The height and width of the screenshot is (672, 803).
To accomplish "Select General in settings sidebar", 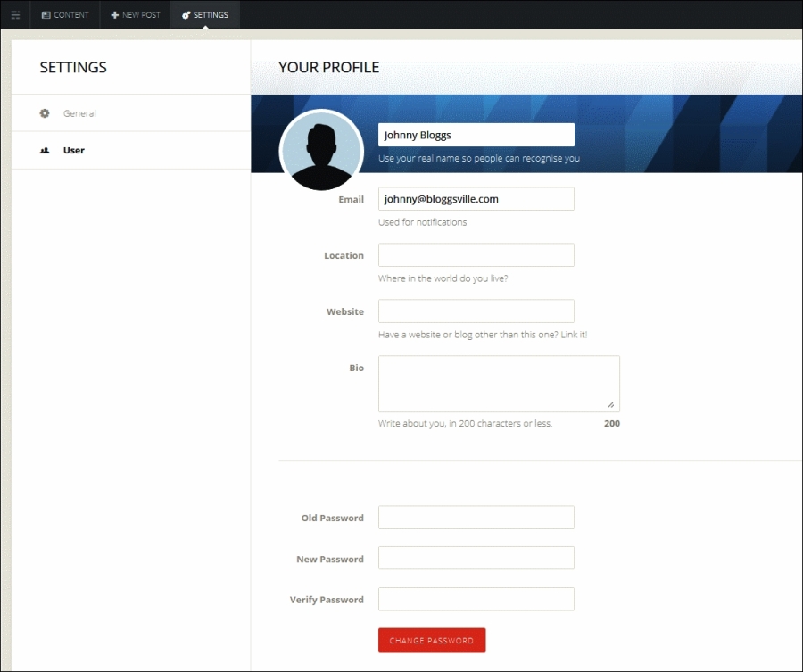I will tap(131, 113).
